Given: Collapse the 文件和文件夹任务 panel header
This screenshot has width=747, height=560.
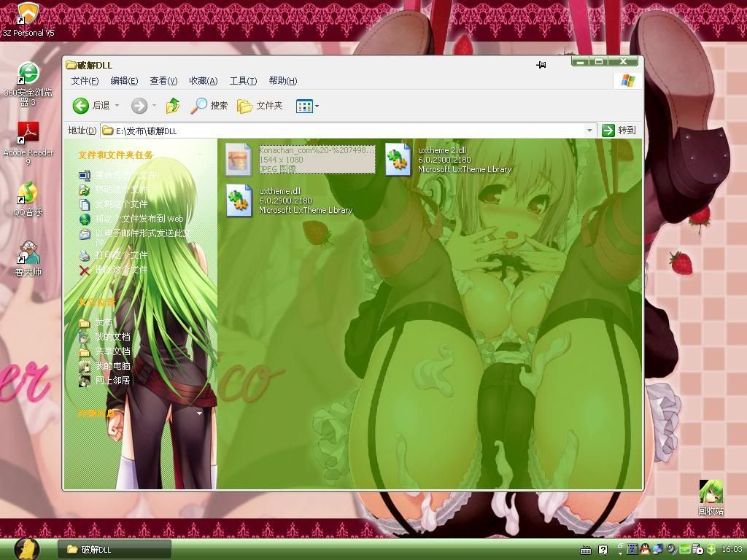Looking at the screenshot, I should pos(116,155).
